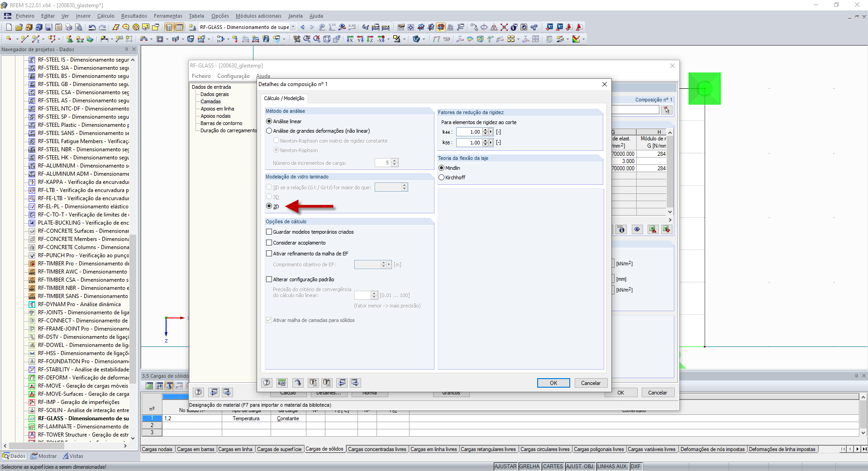Click the right-arrow export icon in details dialog
The width and height of the screenshot is (868, 471).
click(355, 383)
